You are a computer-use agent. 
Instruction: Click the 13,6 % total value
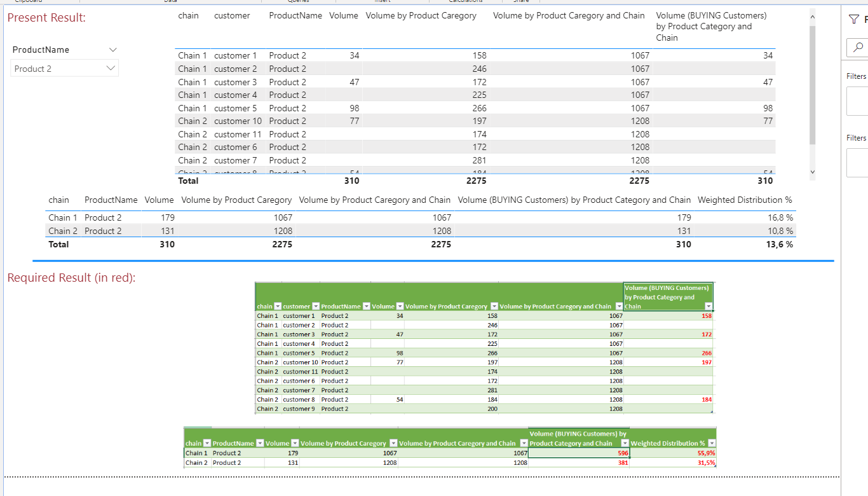780,244
